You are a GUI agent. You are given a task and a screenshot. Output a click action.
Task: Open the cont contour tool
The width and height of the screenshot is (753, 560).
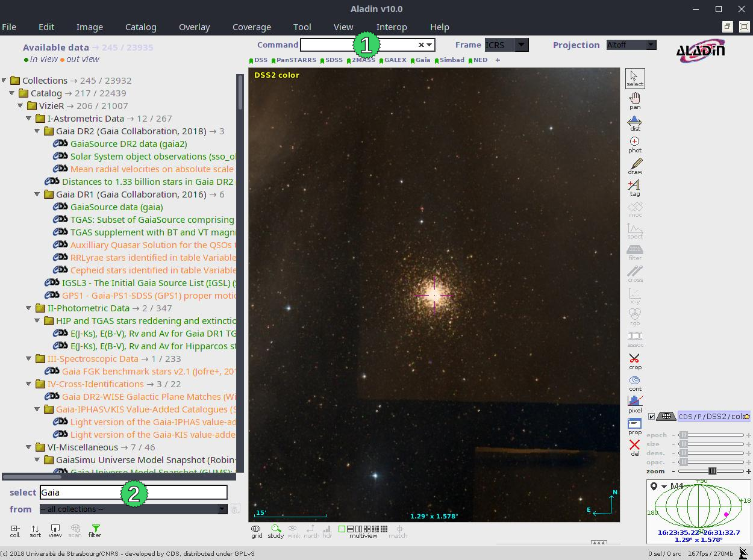[x=635, y=383]
